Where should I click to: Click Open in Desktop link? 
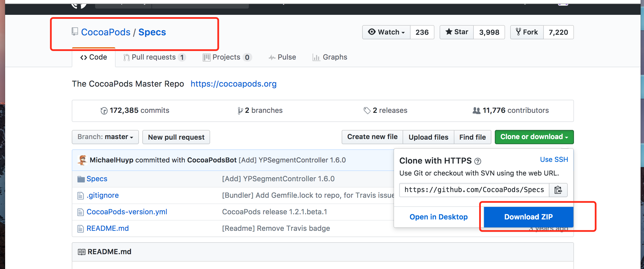point(438,217)
